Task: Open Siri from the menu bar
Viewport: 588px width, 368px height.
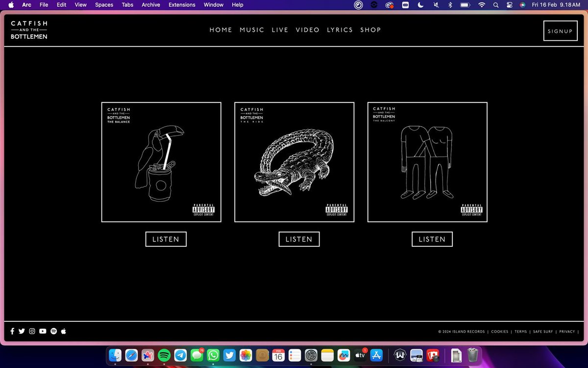Action: 523,5
